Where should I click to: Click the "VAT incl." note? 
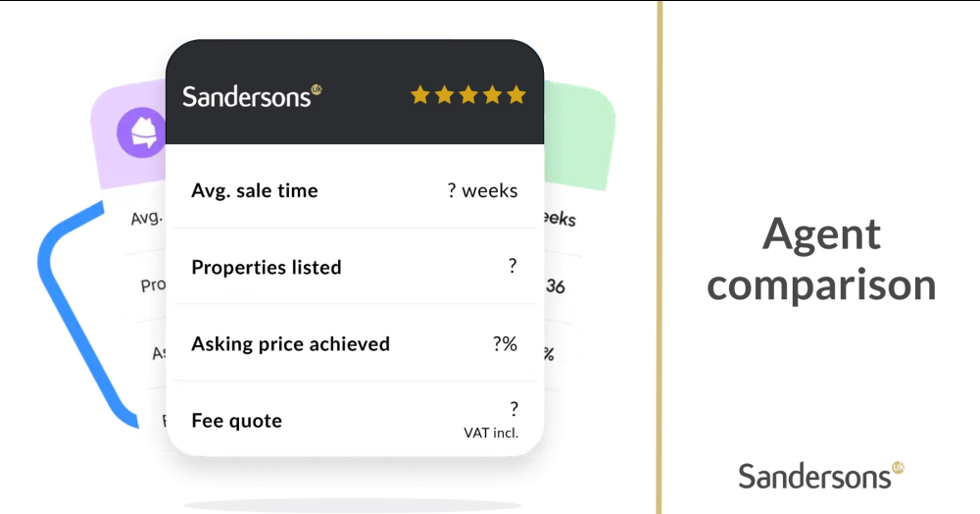pos(491,433)
